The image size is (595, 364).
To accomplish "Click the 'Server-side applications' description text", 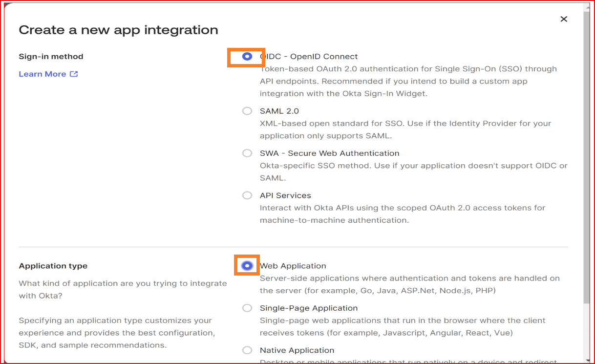I will click(x=410, y=284).
